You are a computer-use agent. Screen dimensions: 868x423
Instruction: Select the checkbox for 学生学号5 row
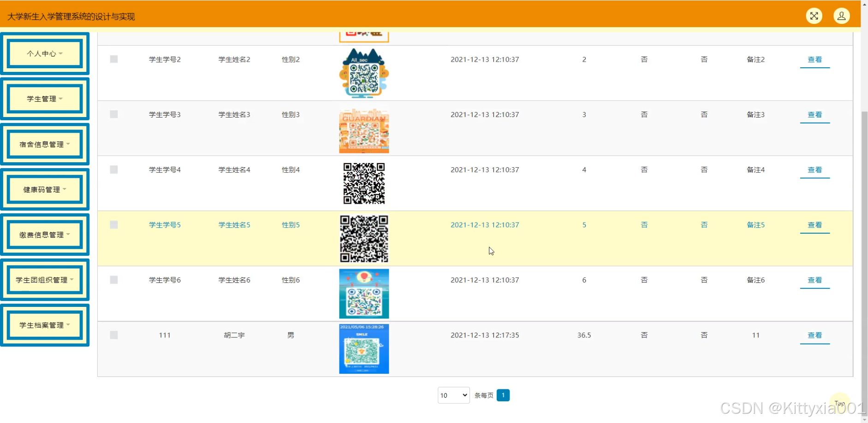pos(114,225)
